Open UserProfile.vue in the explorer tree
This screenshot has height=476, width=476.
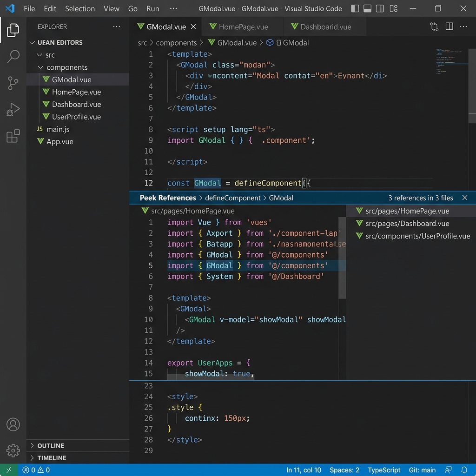(x=78, y=117)
